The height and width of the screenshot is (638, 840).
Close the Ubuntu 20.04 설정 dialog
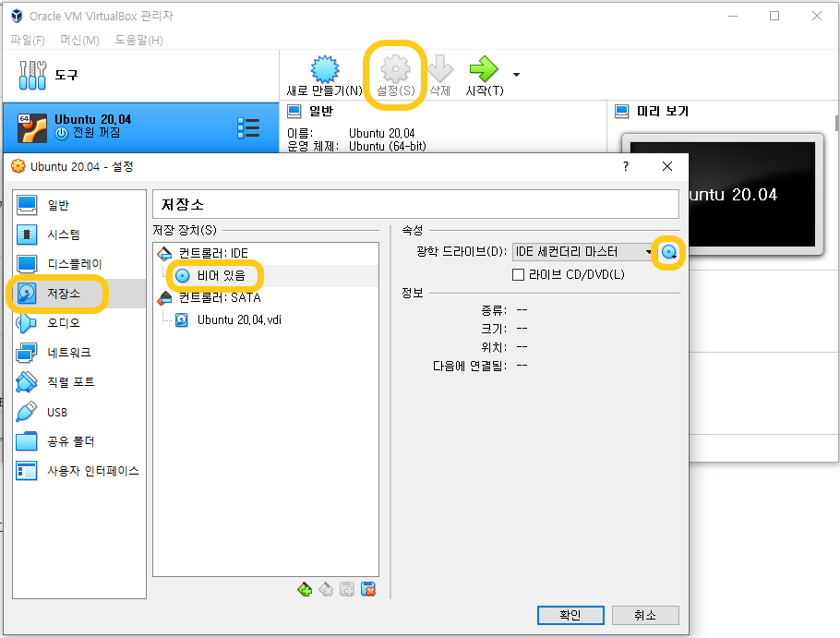pos(667,166)
